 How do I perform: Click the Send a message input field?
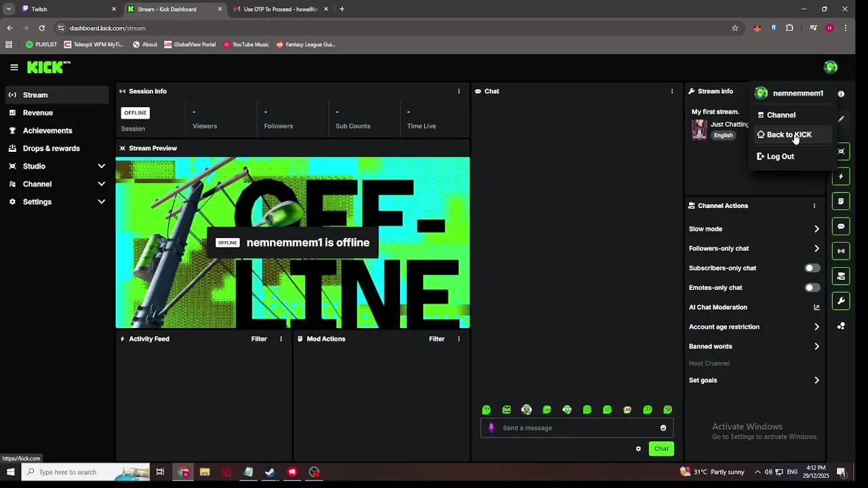pyautogui.click(x=576, y=428)
